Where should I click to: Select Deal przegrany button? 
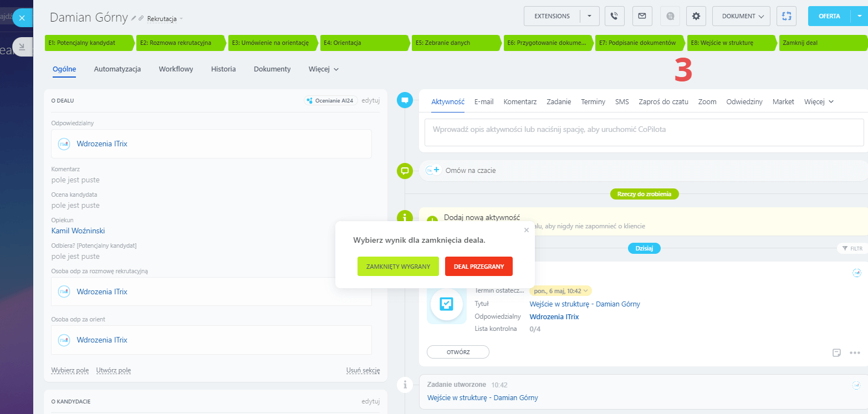coord(478,267)
